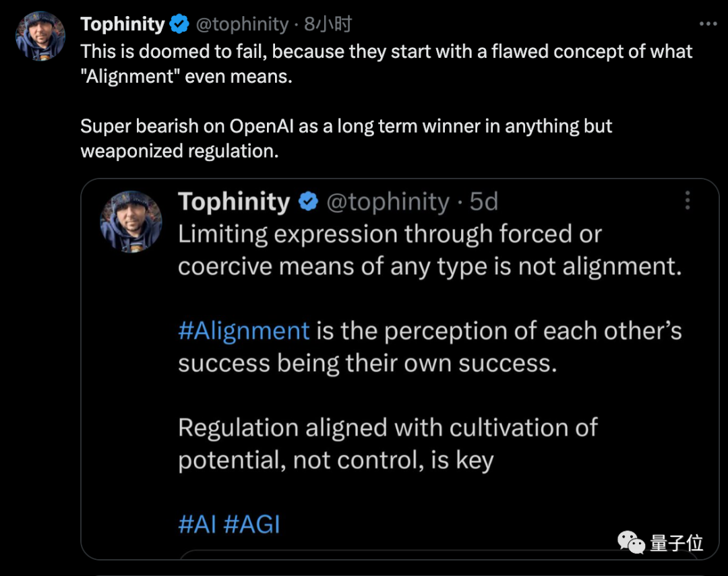
Task: Open the horizontal more options menu
Action: (707, 24)
